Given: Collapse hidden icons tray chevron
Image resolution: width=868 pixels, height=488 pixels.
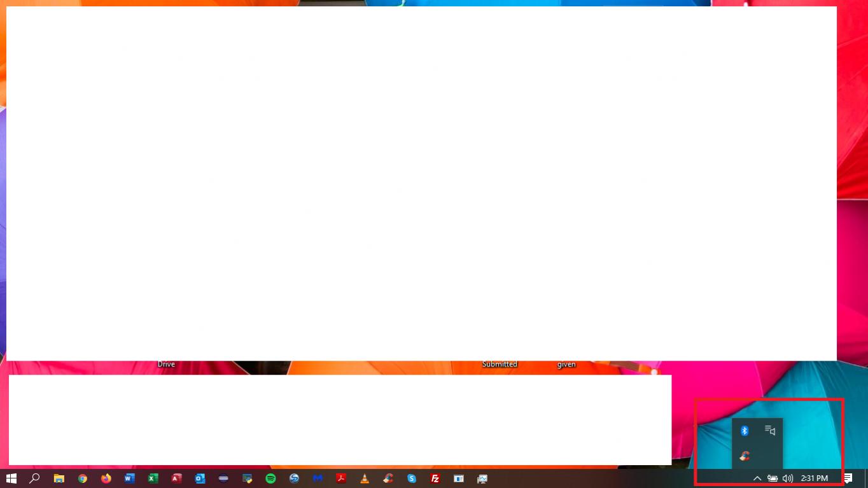Looking at the screenshot, I should [x=757, y=478].
